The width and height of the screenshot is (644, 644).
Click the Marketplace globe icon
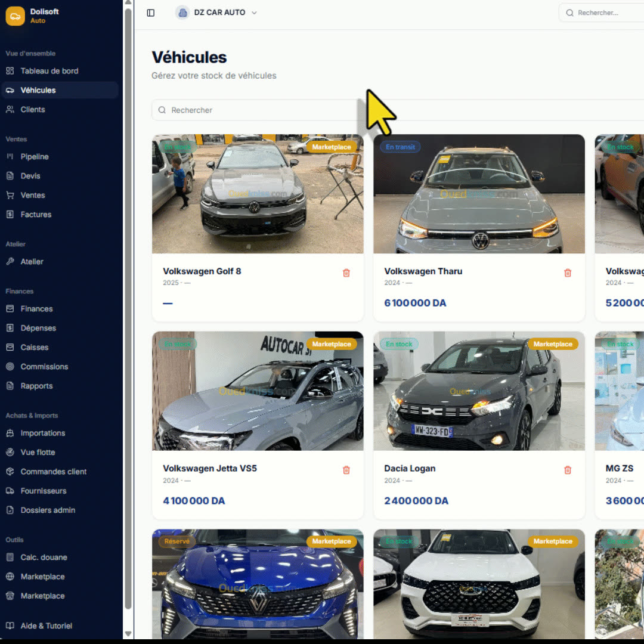tap(10, 577)
